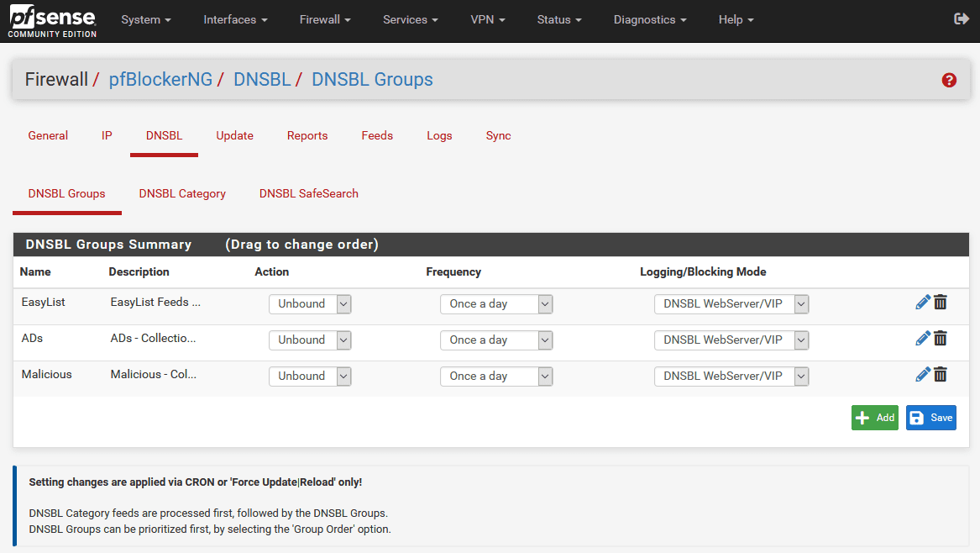Edit the EasyList group with pencil icon
Image resolution: width=980 pixels, height=553 pixels.
923,303
